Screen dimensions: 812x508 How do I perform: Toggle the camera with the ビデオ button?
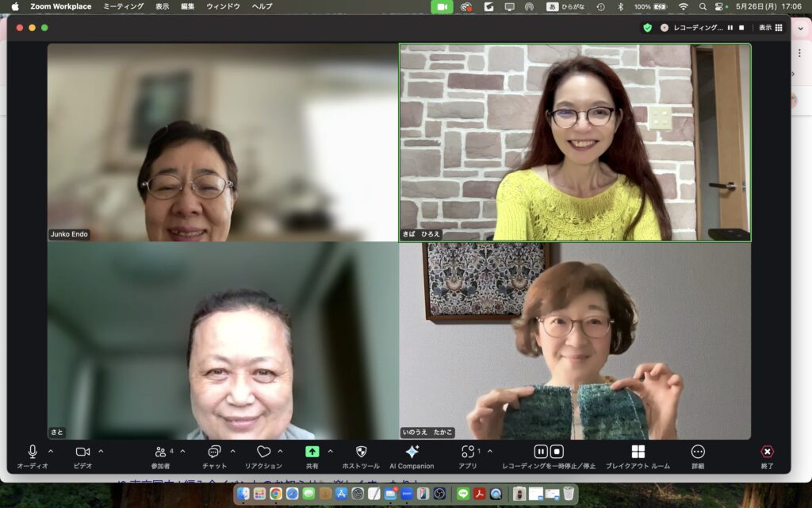coord(82,452)
